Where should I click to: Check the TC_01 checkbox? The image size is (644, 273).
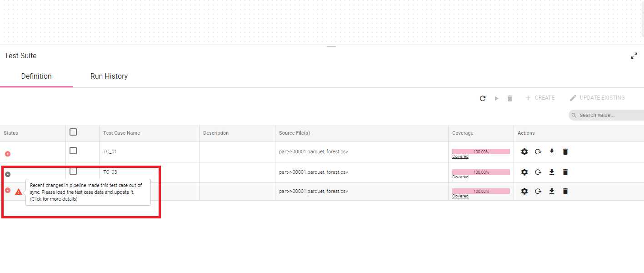click(x=73, y=151)
